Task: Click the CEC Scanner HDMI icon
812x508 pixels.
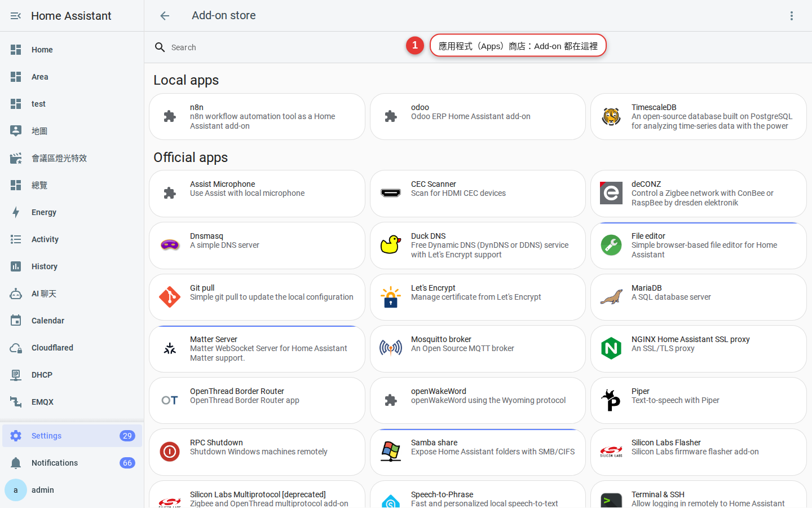Action: click(x=391, y=193)
